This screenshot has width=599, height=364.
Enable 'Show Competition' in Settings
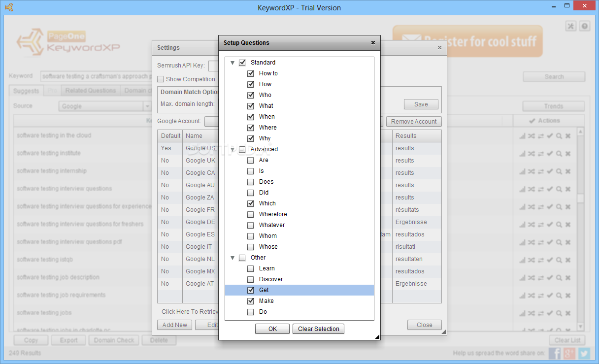click(x=161, y=79)
